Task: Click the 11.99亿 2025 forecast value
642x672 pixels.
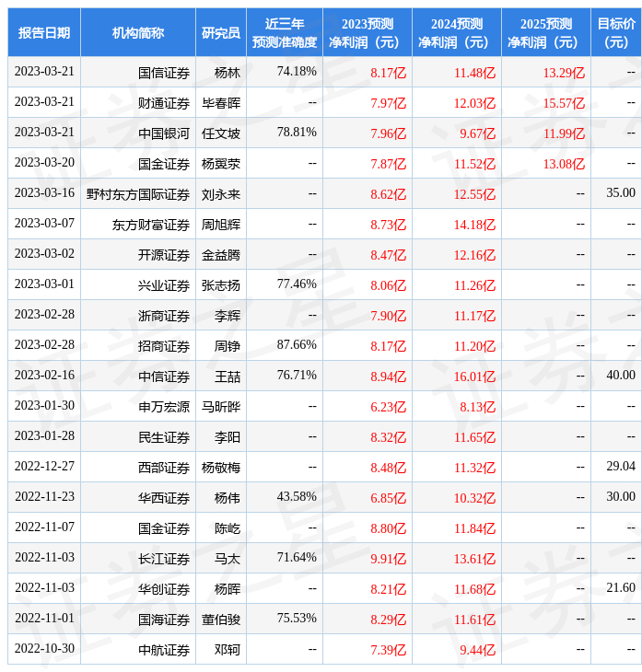Action: (x=564, y=133)
